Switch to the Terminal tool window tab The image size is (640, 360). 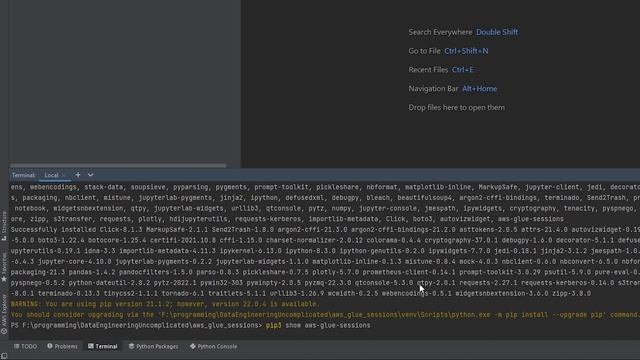click(x=103, y=346)
